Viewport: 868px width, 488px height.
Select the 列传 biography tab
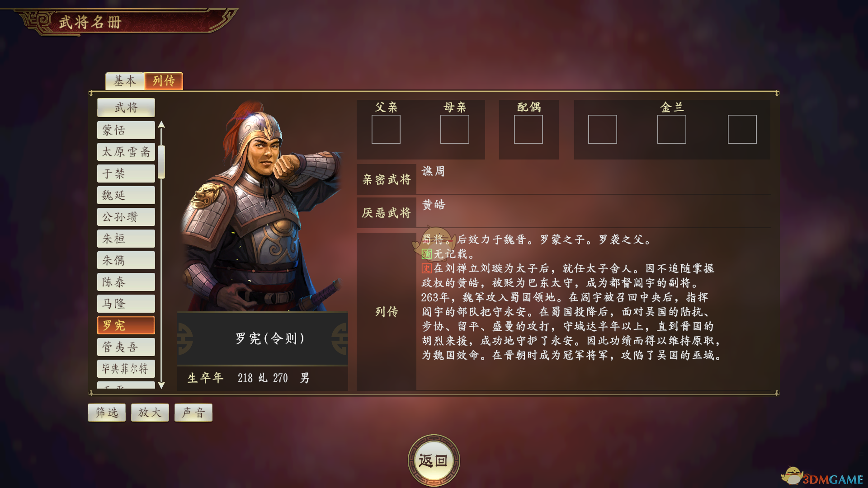point(164,81)
